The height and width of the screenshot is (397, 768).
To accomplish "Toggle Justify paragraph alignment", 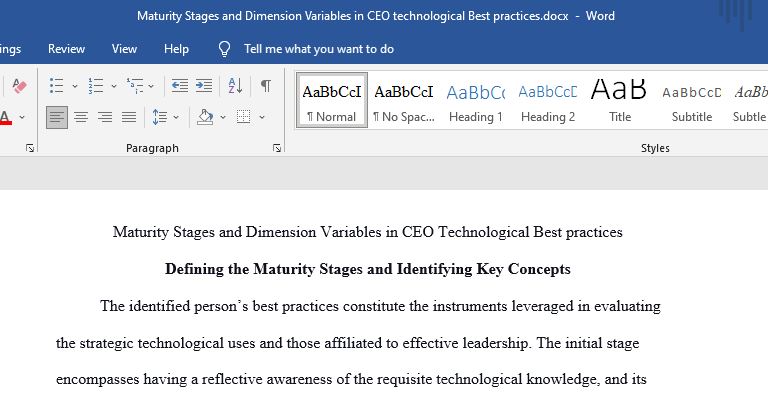I will [x=129, y=117].
